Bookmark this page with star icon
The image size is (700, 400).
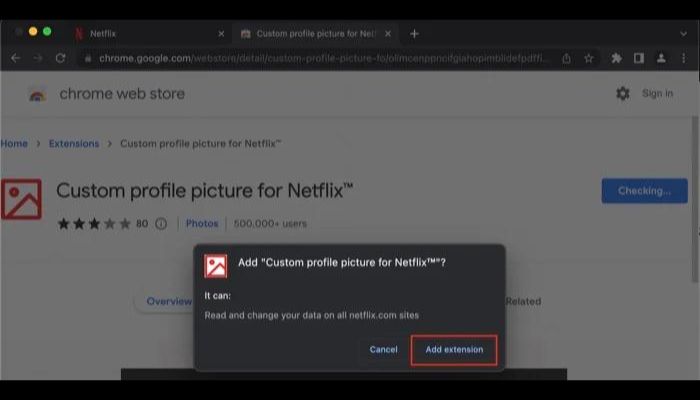589,58
